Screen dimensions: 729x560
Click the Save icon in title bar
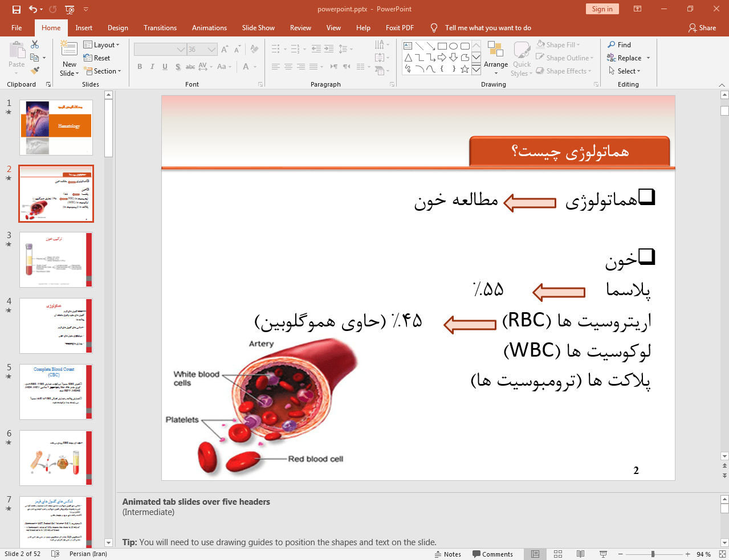pos(16,9)
